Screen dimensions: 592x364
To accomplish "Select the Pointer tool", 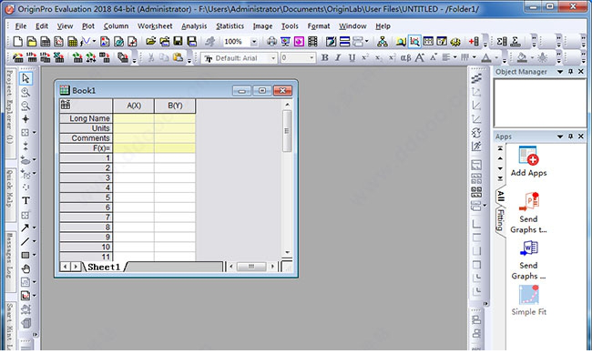I will (x=26, y=78).
